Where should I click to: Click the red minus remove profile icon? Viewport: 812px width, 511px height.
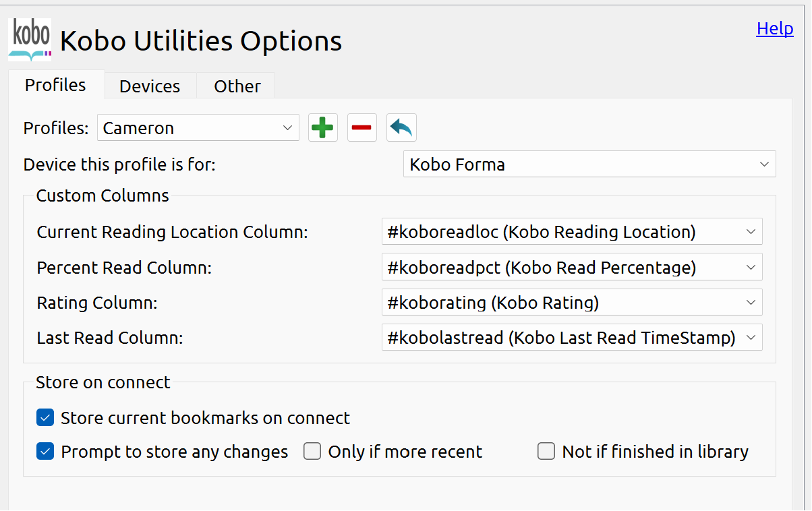tap(362, 128)
